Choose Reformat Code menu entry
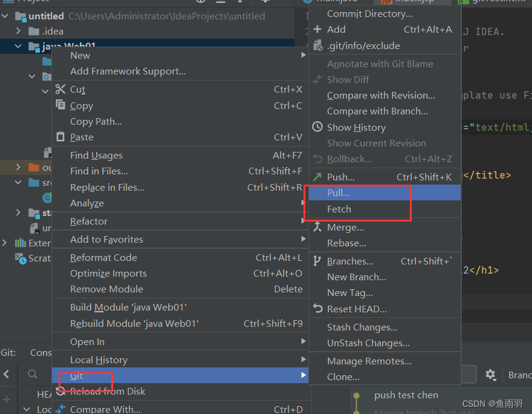This screenshot has height=414, width=532. (180, 257)
